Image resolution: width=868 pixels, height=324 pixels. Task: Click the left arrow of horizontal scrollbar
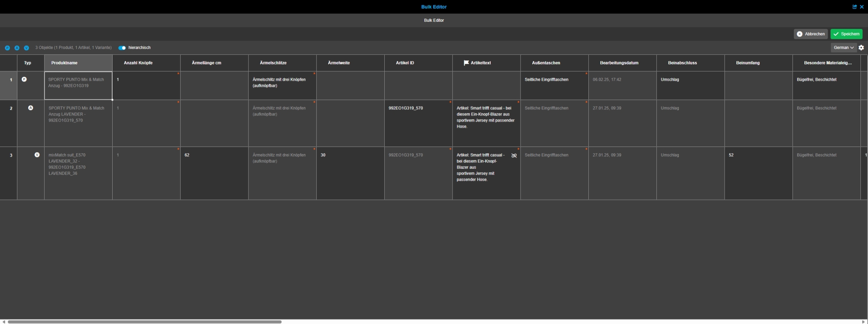(4, 322)
